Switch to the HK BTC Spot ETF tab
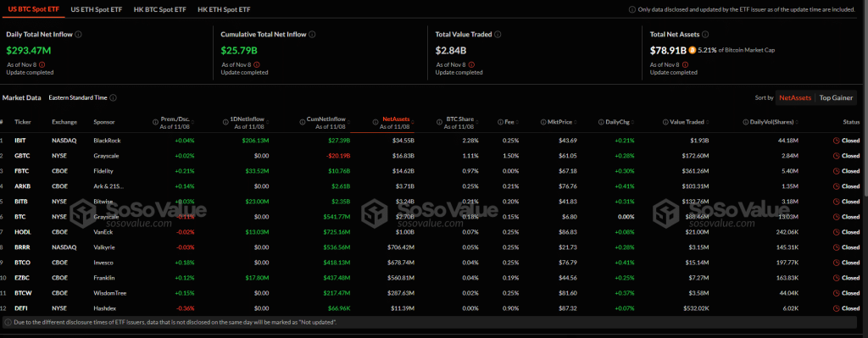Screen dimensions: 868x338 point(160,10)
